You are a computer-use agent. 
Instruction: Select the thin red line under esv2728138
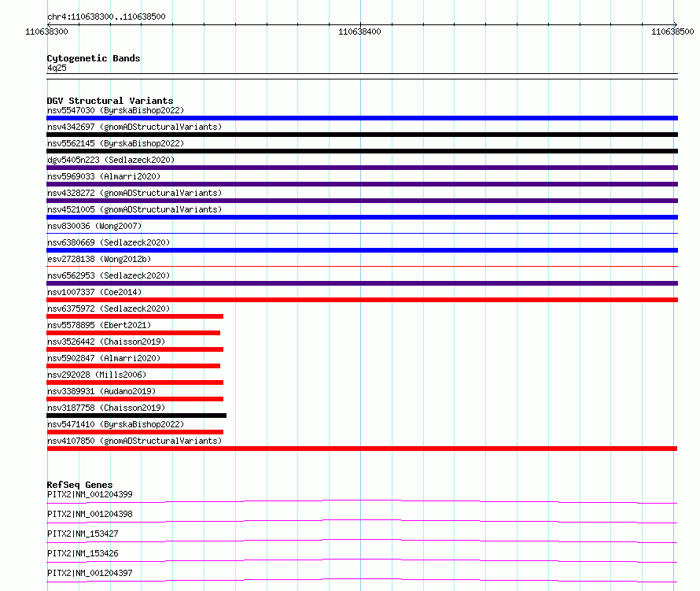coord(362,266)
